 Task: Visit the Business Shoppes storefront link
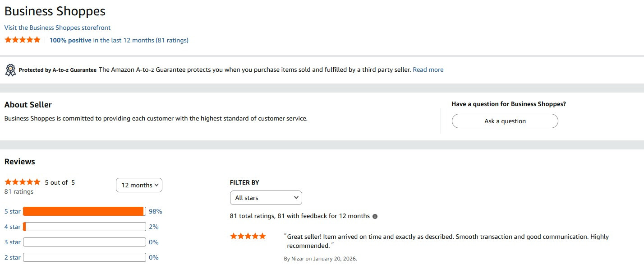57,28
